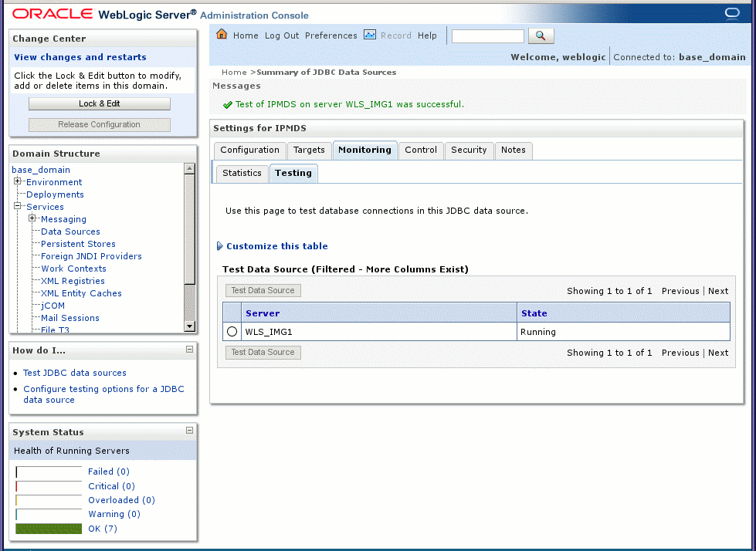This screenshot has width=756, height=551.
Task: Click lower Test Data Source button
Action: (x=263, y=352)
